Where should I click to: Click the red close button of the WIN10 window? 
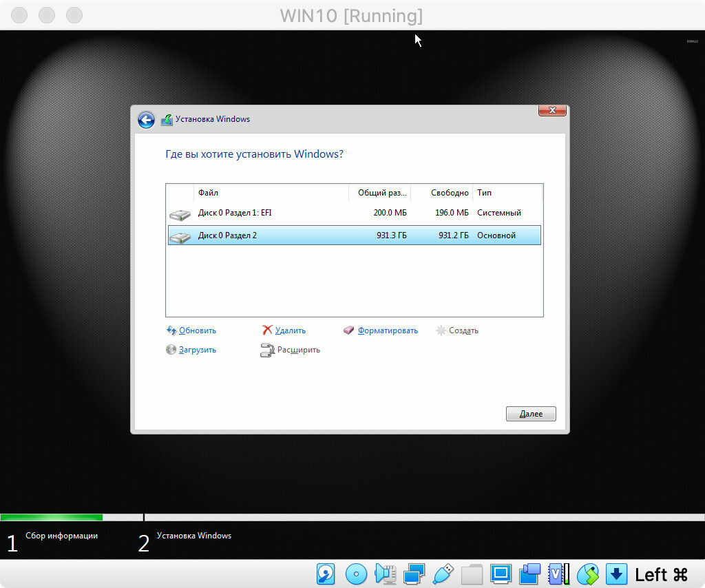tap(19, 15)
